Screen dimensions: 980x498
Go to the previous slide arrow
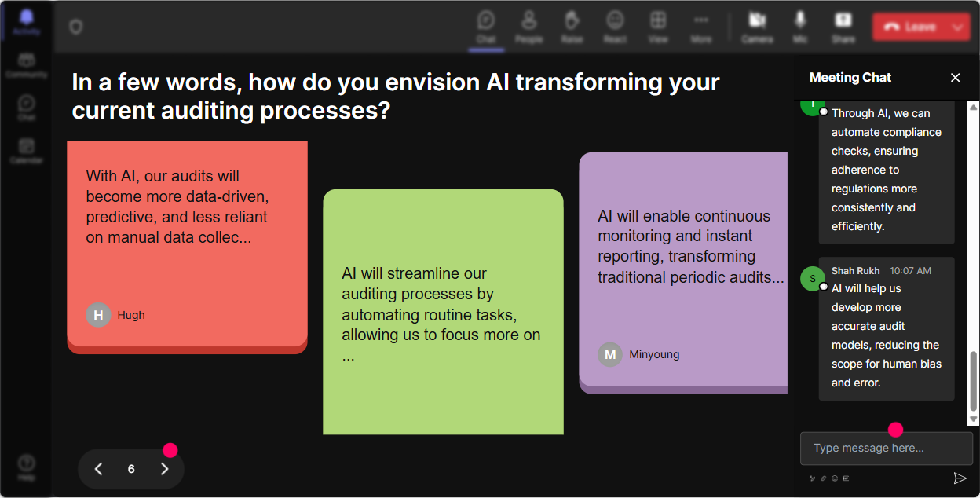coord(98,469)
